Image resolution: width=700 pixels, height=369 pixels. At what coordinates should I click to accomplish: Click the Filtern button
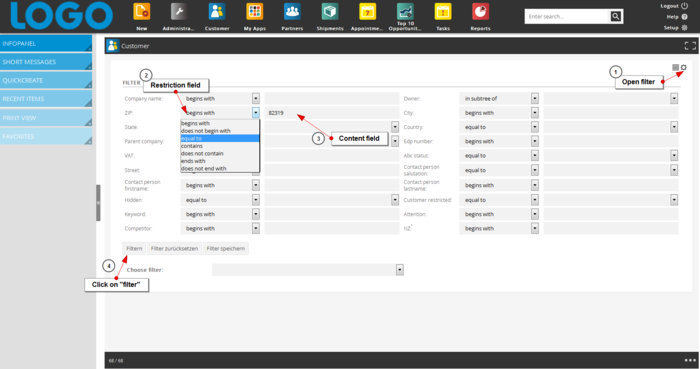[x=134, y=249]
